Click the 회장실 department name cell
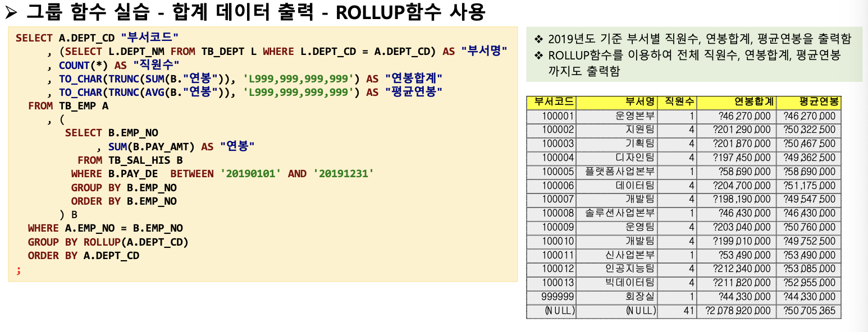The height and width of the screenshot is (332, 868). click(x=616, y=297)
